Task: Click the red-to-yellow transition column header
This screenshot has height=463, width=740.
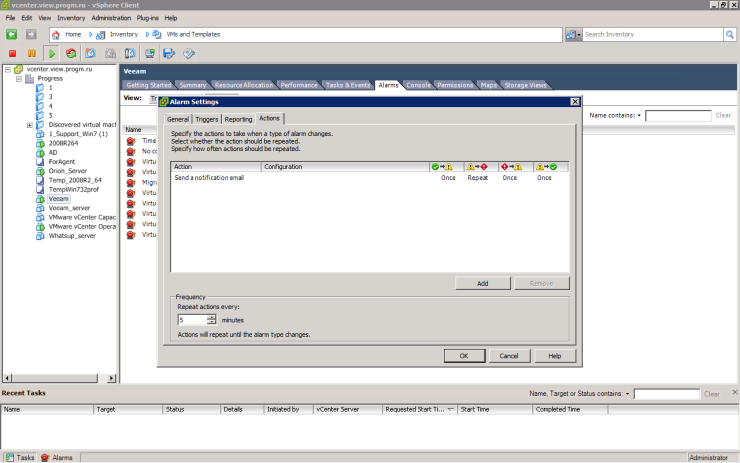Action: click(512, 167)
